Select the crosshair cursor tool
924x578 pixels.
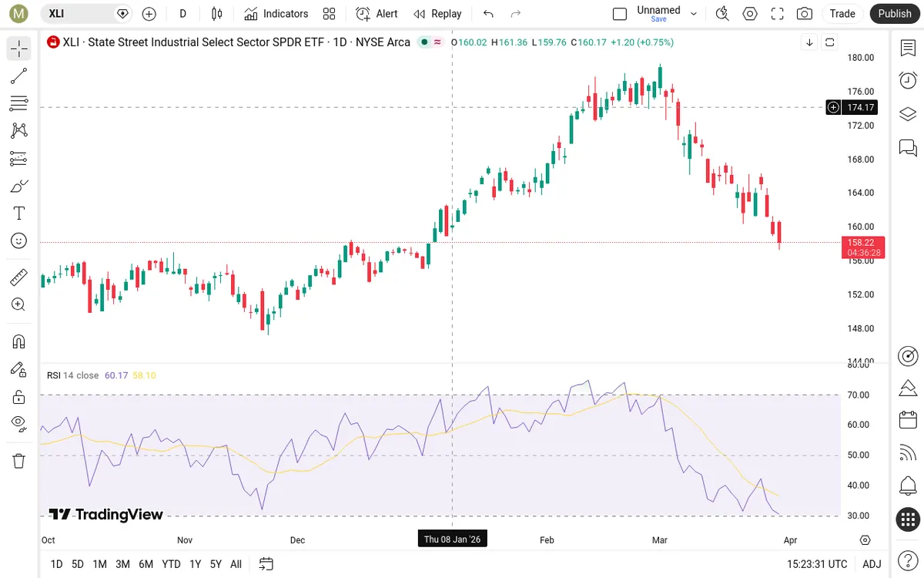pos(19,49)
